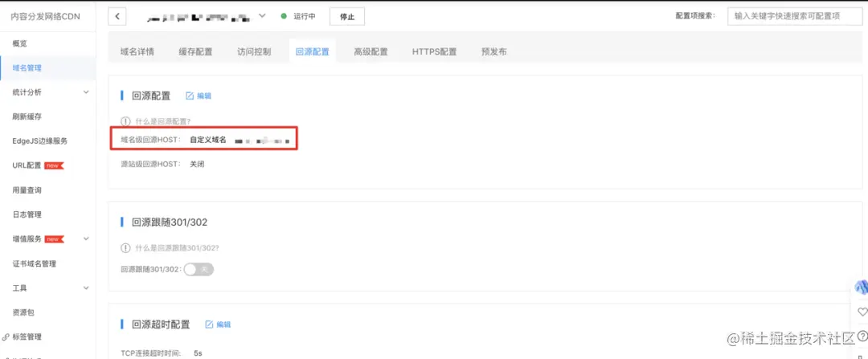This screenshot has width=868, height=359.
Task: Select the 回源配置 tab
Action: pyautogui.click(x=312, y=52)
